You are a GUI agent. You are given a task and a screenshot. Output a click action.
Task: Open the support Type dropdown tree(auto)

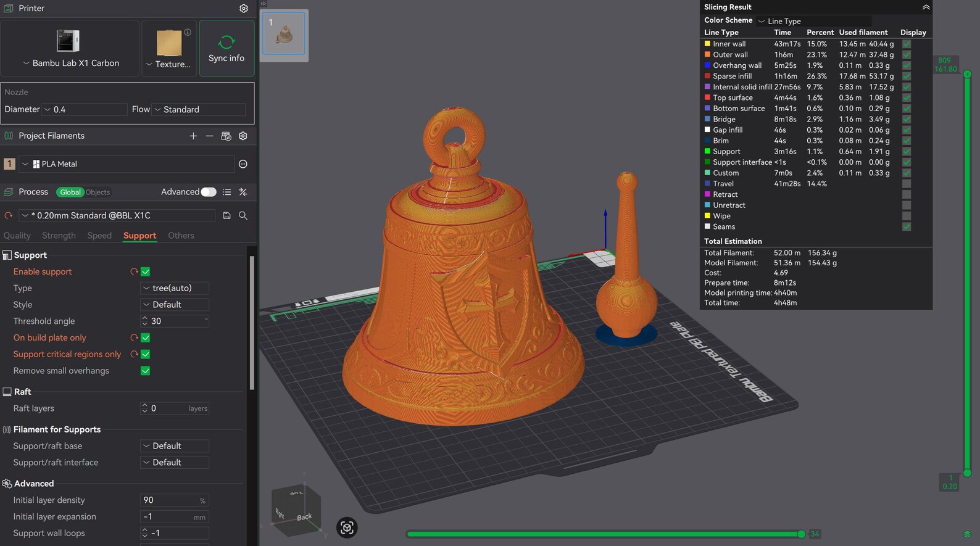click(175, 288)
